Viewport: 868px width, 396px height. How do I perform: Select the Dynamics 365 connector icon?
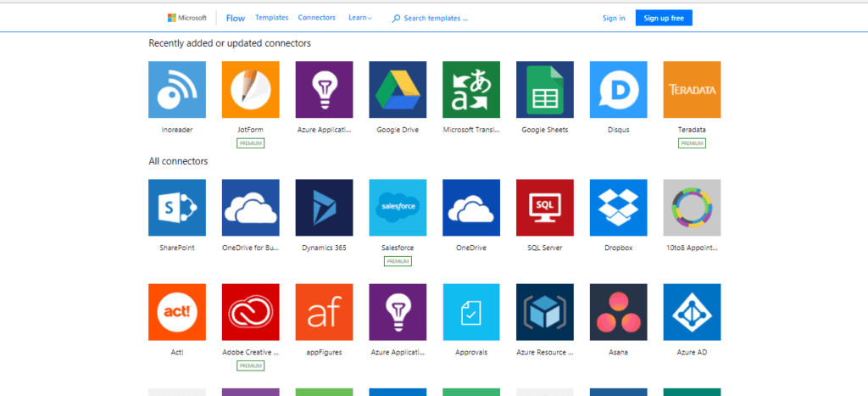point(325,208)
